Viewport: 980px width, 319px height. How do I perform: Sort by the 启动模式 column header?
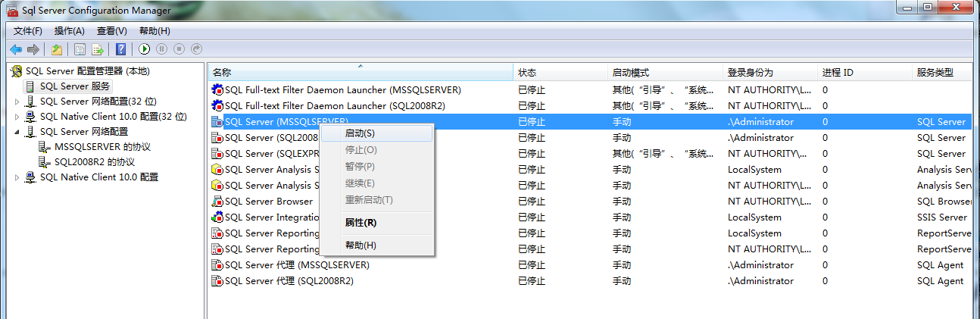point(665,73)
